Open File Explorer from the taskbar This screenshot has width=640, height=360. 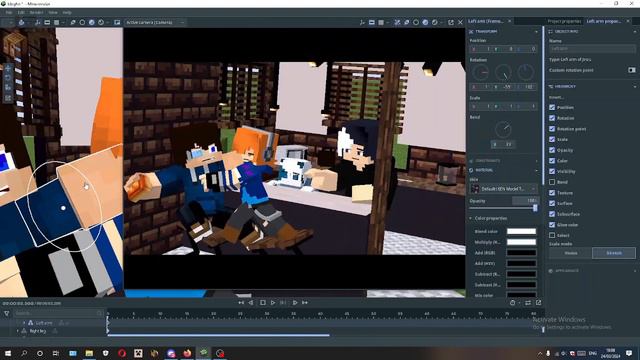(x=89, y=353)
